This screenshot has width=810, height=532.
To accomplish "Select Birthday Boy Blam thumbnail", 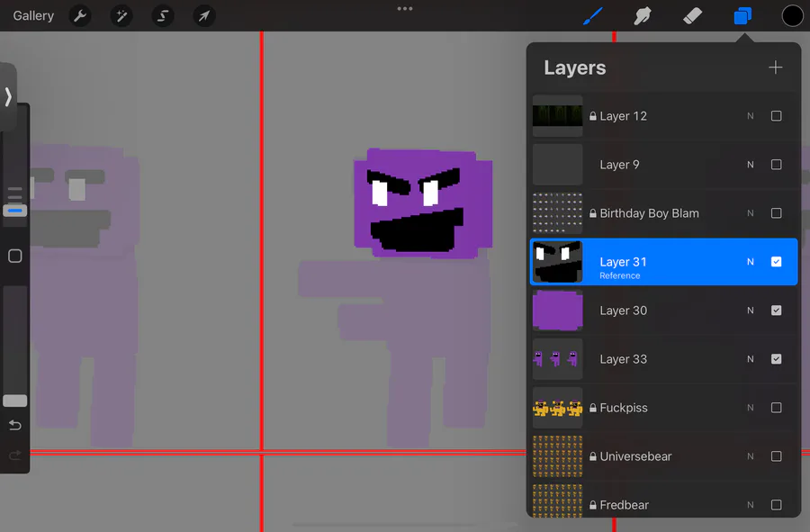I will coord(557,213).
